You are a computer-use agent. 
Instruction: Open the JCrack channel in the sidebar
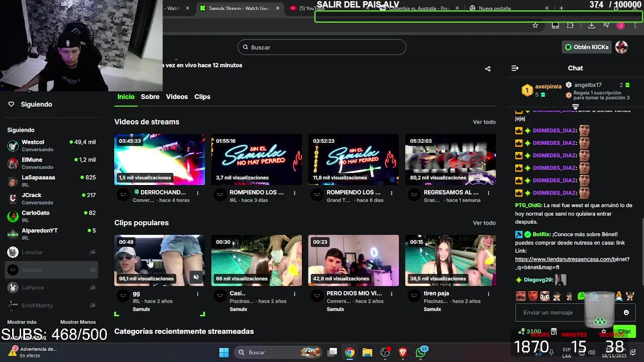[51, 199]
